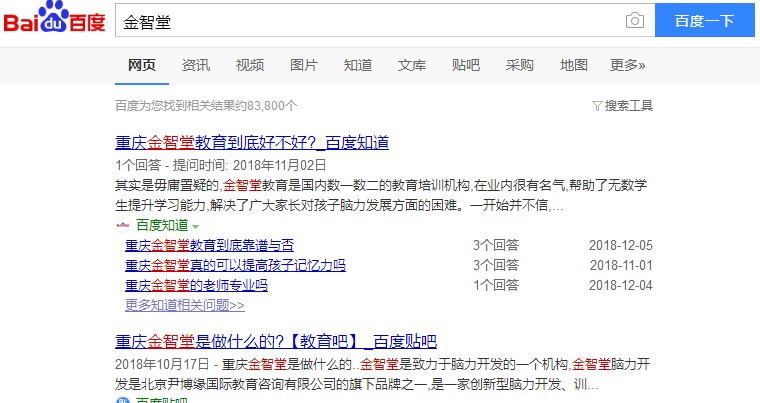Open the 图片 tab

pos(304,65)
